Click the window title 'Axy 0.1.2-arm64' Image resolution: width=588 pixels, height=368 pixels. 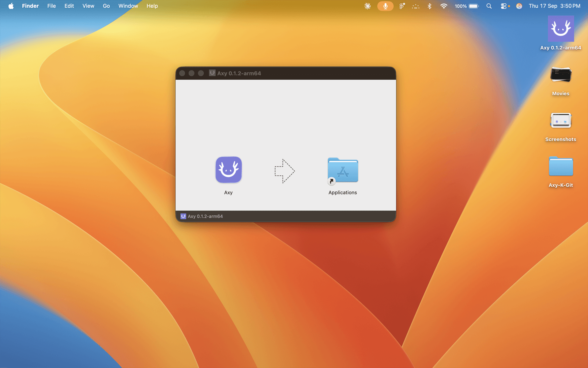(239, 73)
